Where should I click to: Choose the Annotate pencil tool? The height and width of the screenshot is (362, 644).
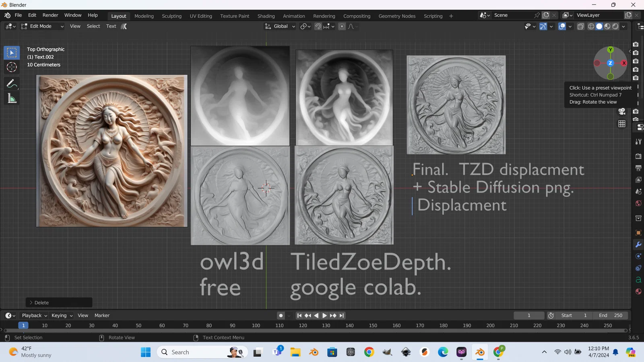click(12, 84)
